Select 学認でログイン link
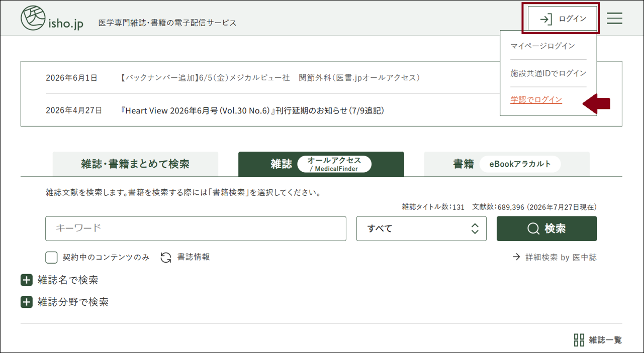Screen dimensions: 644x353 click(536, 100)
